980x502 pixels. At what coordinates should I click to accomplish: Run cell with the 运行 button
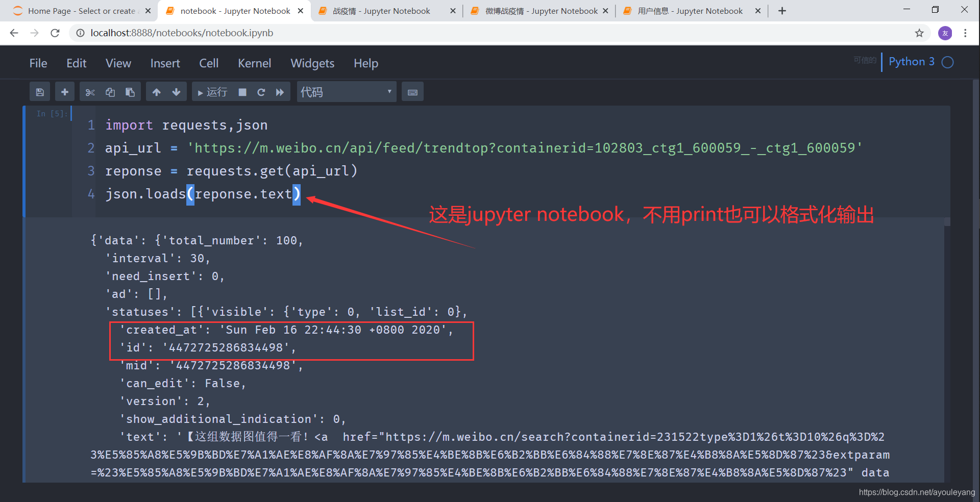212,92
